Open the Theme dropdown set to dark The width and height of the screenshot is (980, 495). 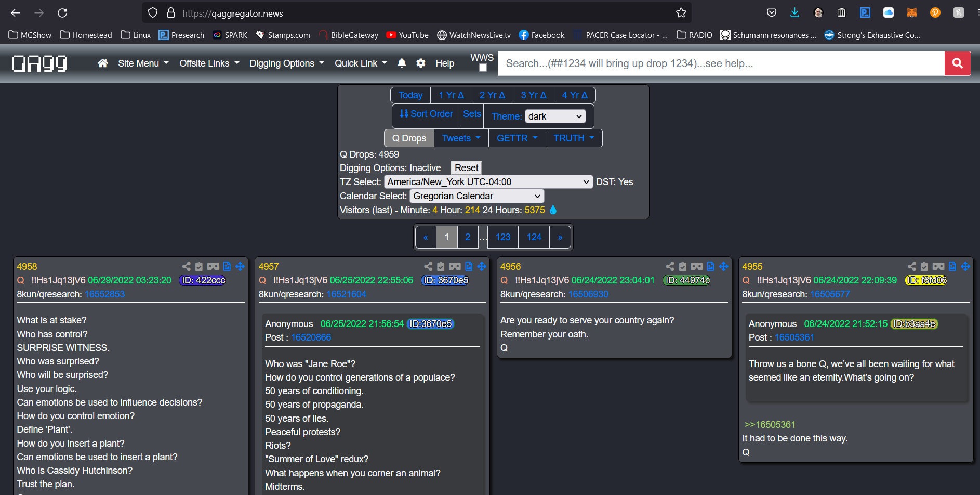(x=555, y=116)
